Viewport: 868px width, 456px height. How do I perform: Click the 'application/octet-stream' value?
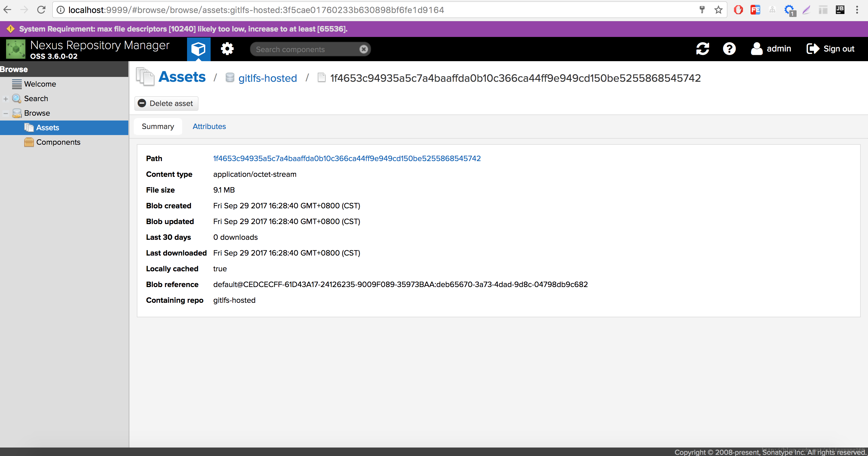point(255,174)
